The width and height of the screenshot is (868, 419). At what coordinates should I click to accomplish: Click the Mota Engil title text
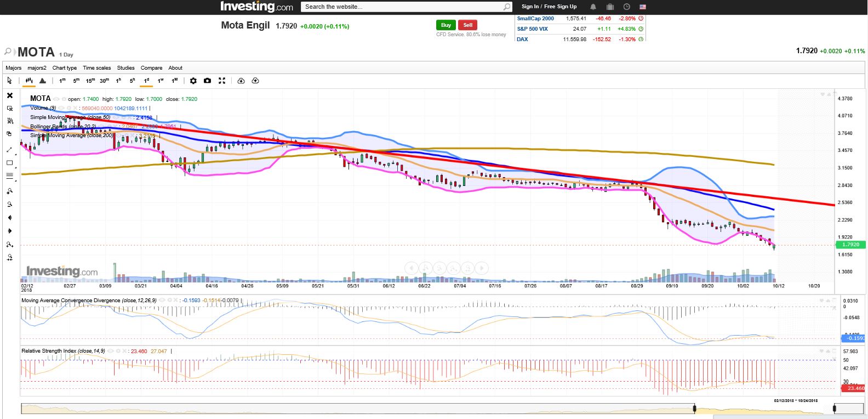click(245, 25)
